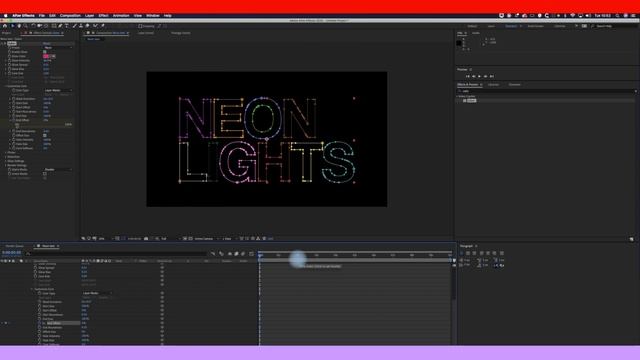Expand the Render Settings group
This screenshot has height=360, width=640.
pos(6,165)
